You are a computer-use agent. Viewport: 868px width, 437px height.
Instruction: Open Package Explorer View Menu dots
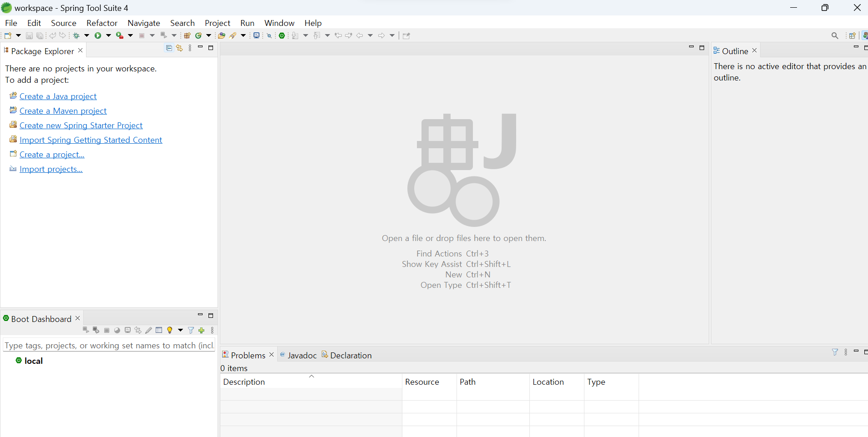(190, 48)
